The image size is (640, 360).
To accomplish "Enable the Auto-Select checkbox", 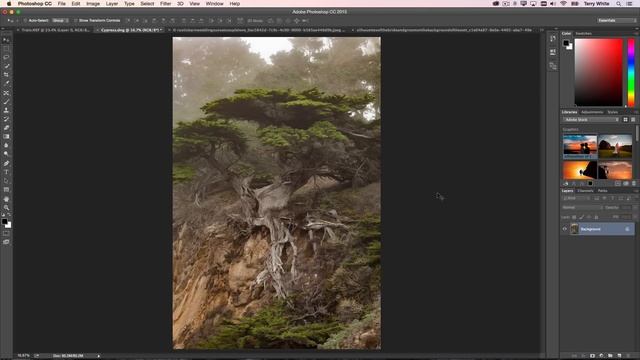I will click(x=25, y=20).
